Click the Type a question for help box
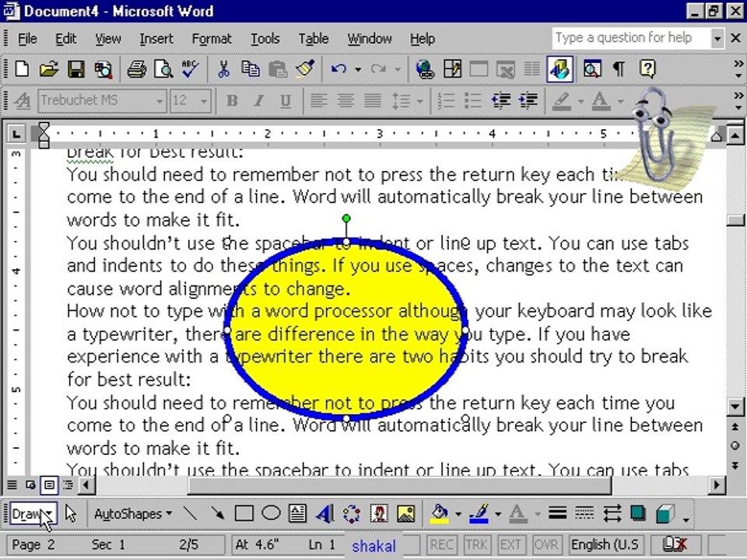 pyautogui.click(x=631, y=38)
